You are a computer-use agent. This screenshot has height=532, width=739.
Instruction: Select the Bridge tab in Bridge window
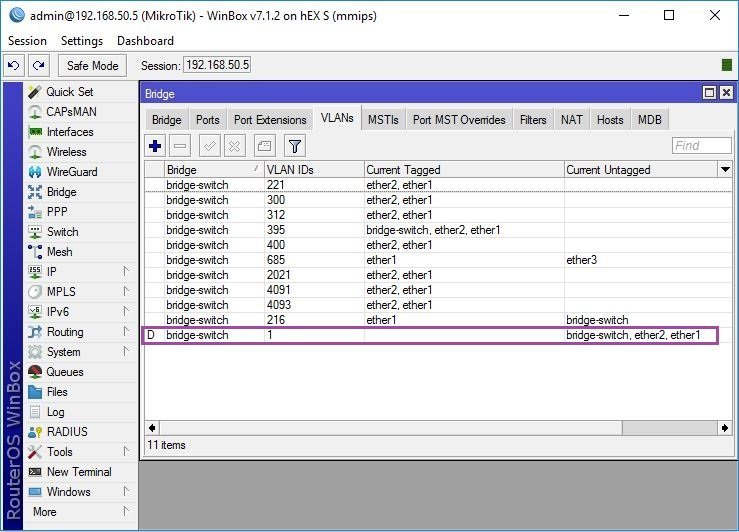pos(166,120)
